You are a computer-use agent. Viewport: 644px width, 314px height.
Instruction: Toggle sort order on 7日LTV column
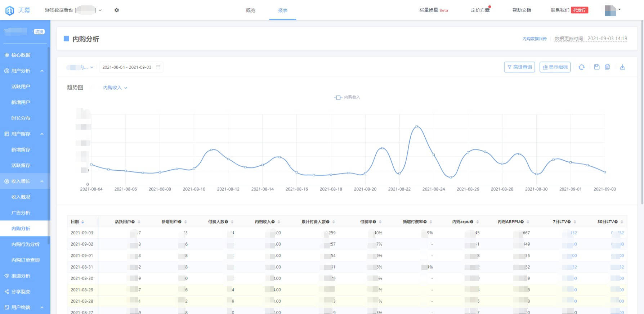575,222
